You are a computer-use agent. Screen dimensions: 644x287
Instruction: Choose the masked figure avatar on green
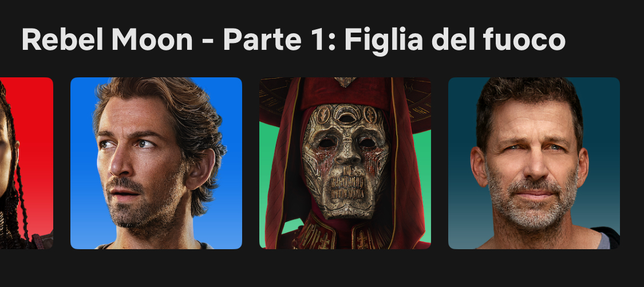(x=345, y=163)
